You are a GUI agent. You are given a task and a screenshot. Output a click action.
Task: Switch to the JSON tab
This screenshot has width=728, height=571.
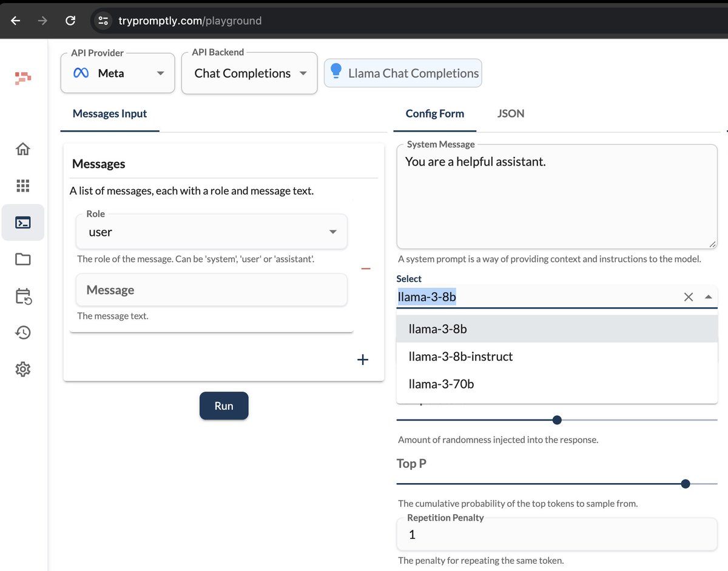pyautogui.click(x=511, y=113)
